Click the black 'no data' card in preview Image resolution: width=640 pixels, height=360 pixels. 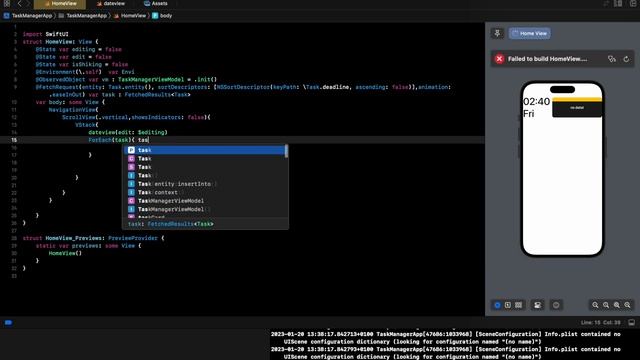pyautogui.click(x=577, y=109)
